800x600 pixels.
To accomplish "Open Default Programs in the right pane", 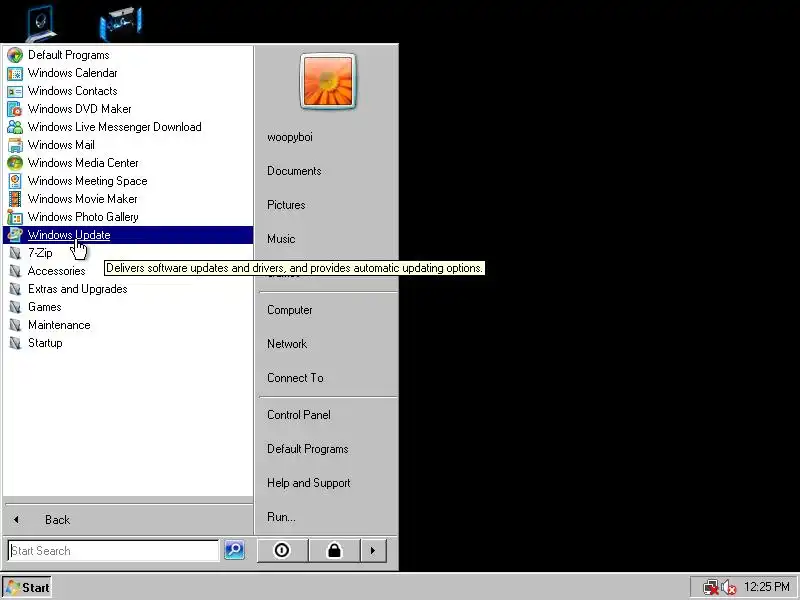I will click(308, 449).
